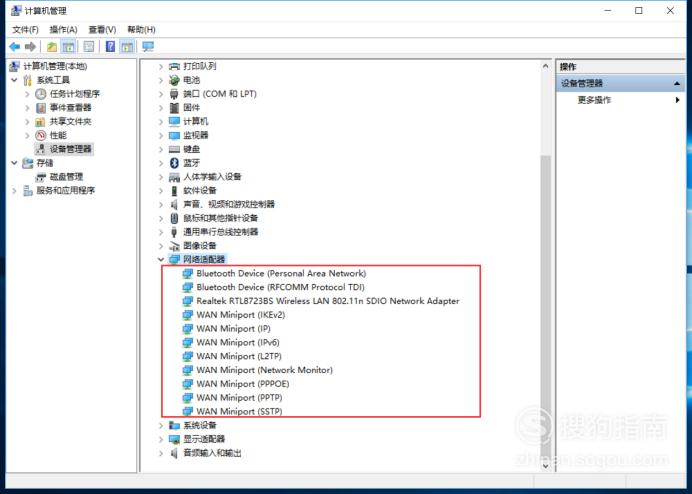Click the 图像设备 camera icon
This screenshot has height=494, width=692.
(175, 246)
